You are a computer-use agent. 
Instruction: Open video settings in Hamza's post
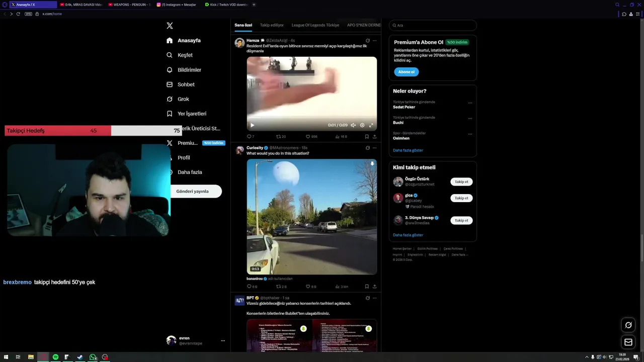(x=362, y=125)
